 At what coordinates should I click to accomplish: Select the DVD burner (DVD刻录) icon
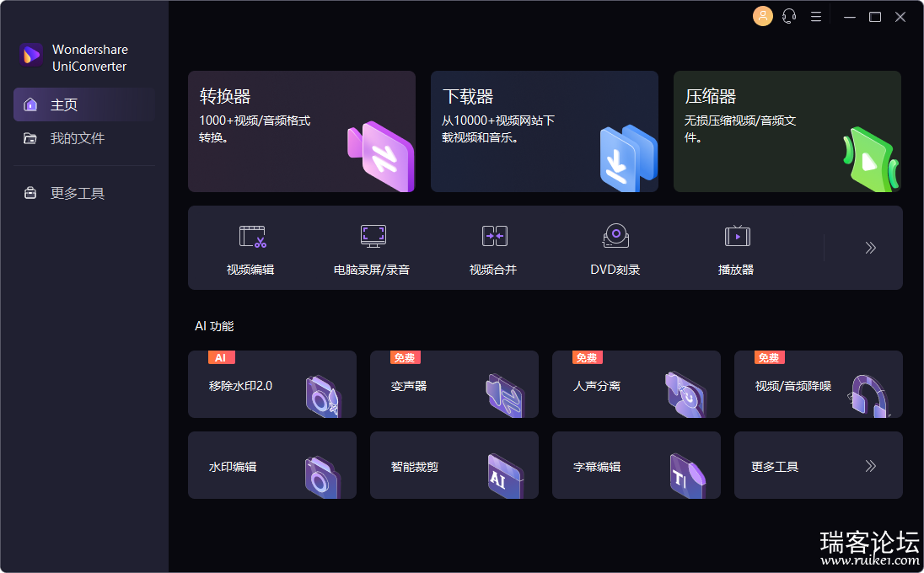click(615, 237)
